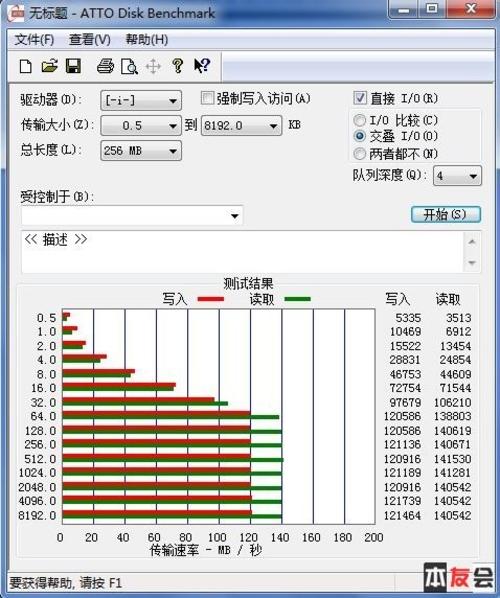Click the ATTO application icon in title bar

coord(17,14)
